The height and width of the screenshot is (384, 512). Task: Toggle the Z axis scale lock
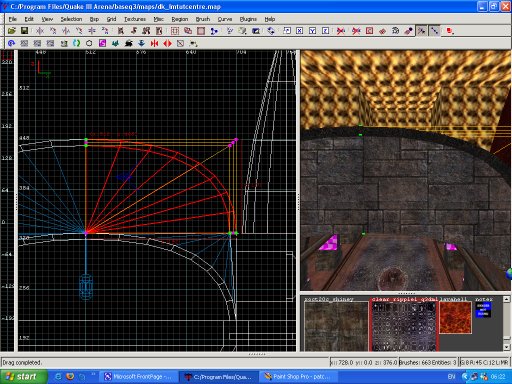point(326,31)
